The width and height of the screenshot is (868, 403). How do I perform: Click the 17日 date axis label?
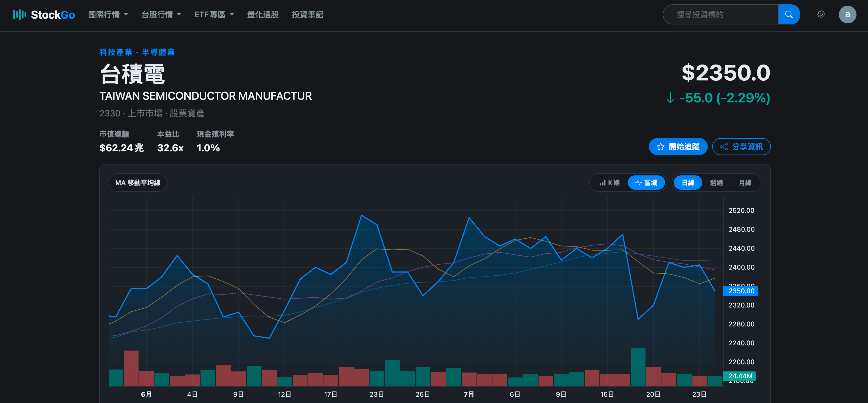click(331, 394)
